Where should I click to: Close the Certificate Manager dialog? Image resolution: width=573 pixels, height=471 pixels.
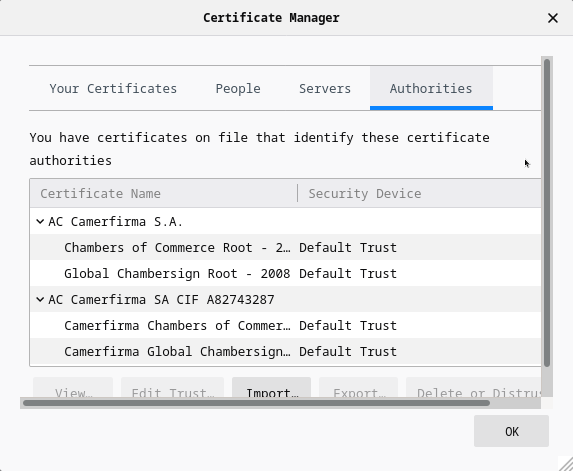coord(553,18)
